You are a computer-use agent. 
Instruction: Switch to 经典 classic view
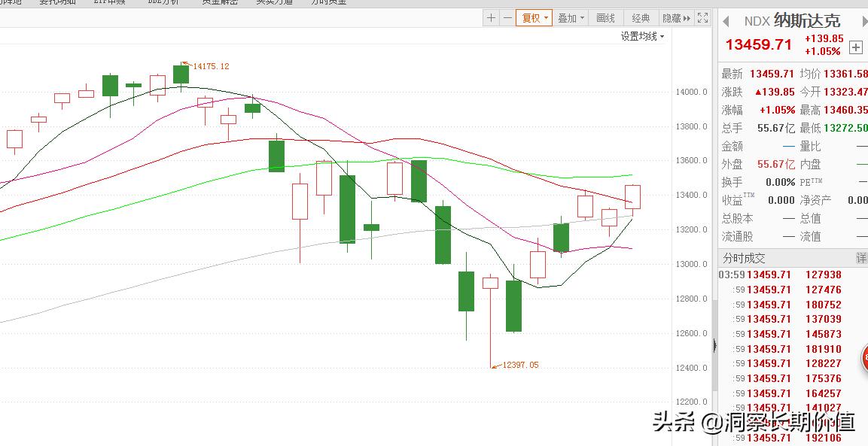point(641,18)
